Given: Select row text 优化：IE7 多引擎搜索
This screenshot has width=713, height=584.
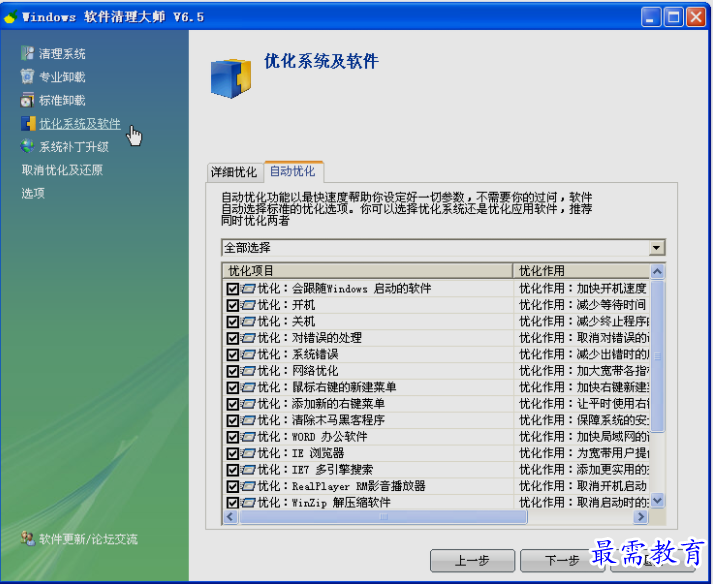Looking at the screenshot, I should (316, 469).
